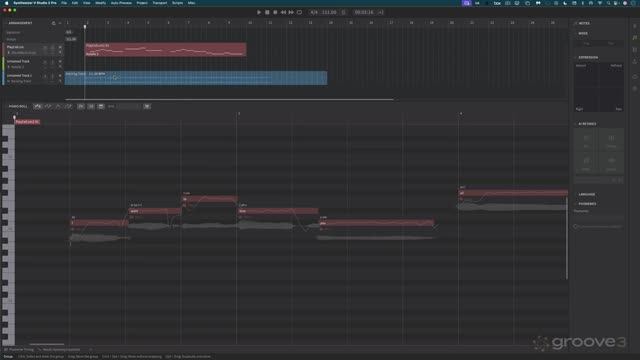The image size is (640, 360).
Task: Click the fast-forward transport button
Action: point(291,12)
